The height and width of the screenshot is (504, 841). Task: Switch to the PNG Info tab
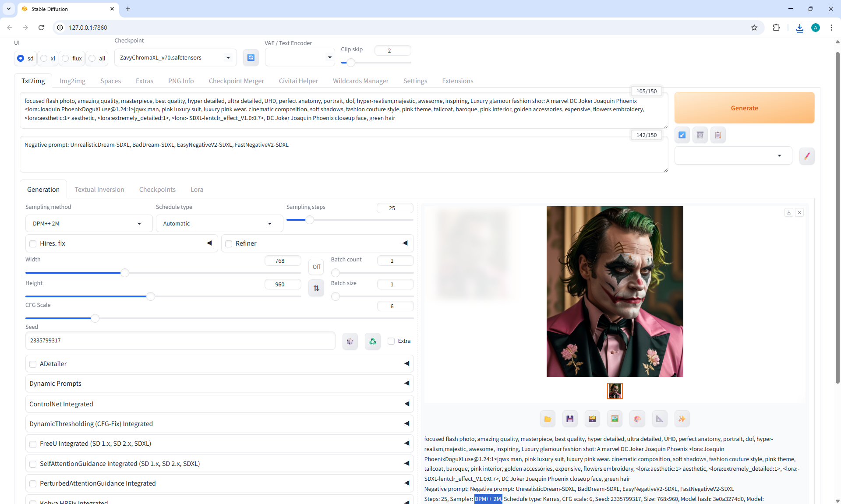click(x=180, y=81)
